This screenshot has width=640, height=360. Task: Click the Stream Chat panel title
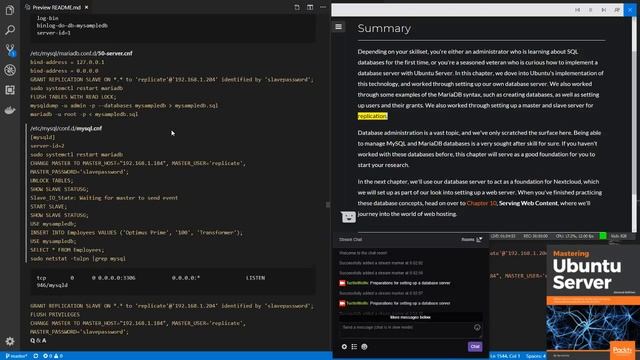pyautogui.click(x=351, y=240)
